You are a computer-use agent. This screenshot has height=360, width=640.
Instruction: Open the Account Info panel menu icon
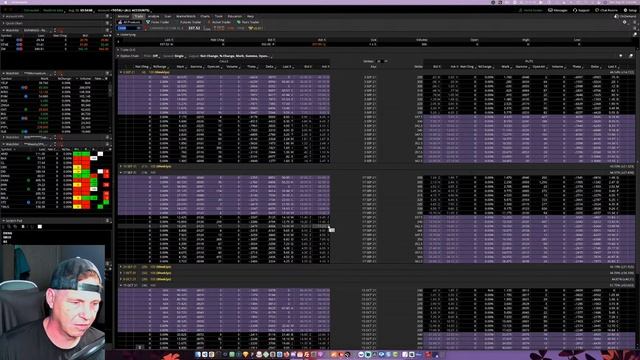(x=108, y=16)
